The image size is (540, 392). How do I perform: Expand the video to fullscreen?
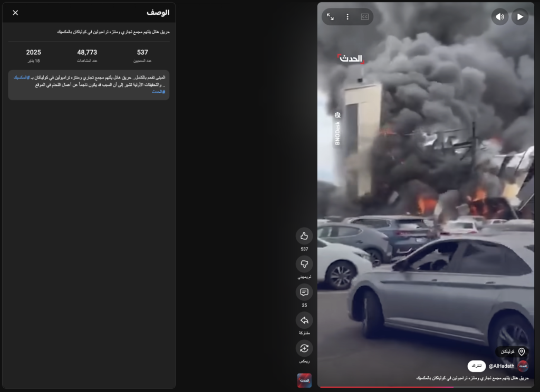click(x=330, y=17)
